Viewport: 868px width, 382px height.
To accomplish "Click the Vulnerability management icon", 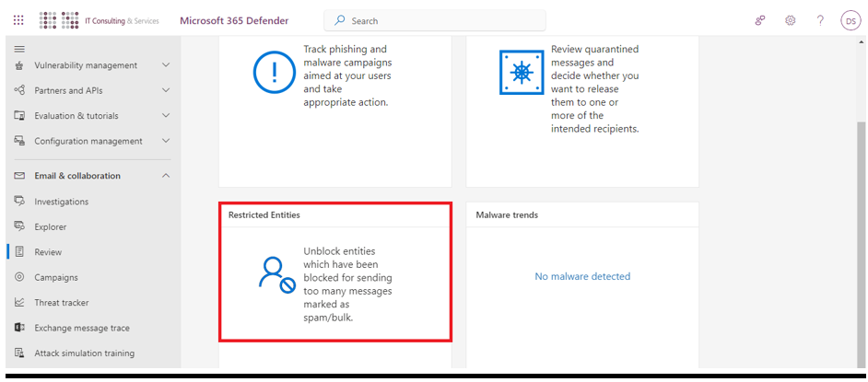I will click(19, 65).
